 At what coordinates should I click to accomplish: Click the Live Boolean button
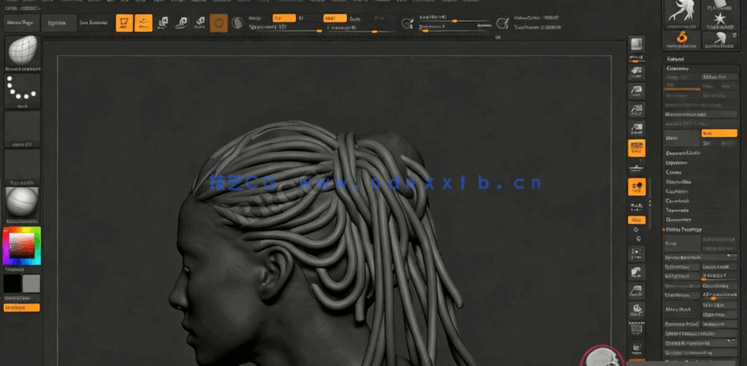click(94, 23)
